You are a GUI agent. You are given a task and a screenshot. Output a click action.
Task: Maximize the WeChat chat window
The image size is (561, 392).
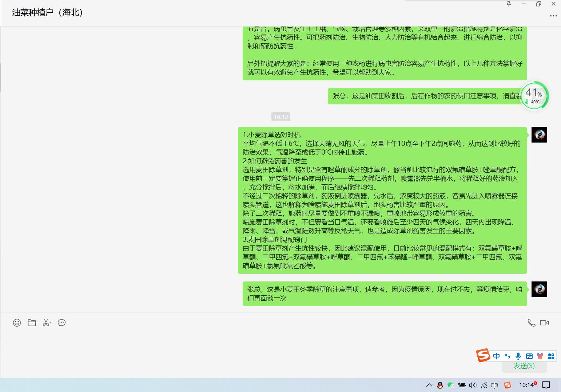coord(538,4)
